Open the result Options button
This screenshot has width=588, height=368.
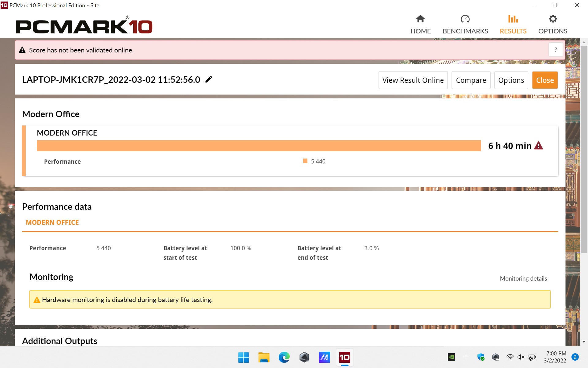point(511,80)
